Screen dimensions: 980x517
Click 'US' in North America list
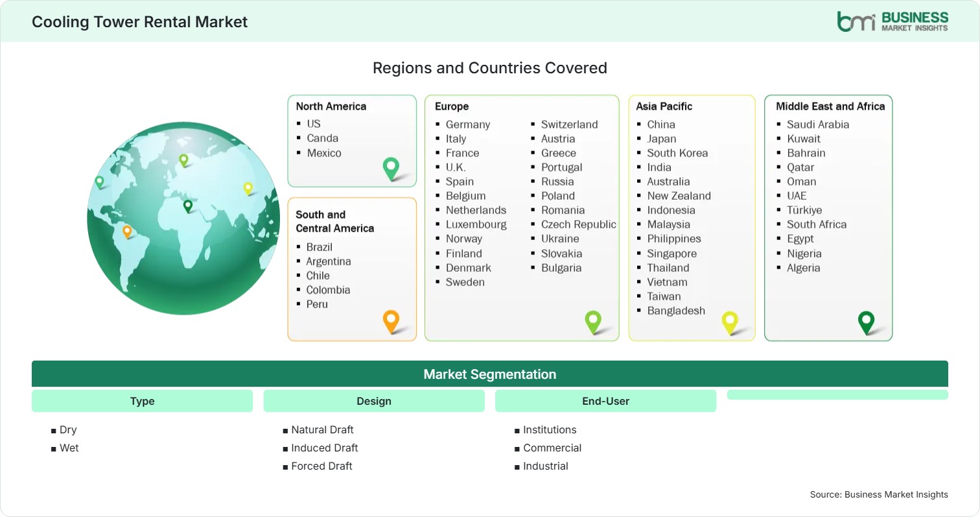[x=314, y=123]
